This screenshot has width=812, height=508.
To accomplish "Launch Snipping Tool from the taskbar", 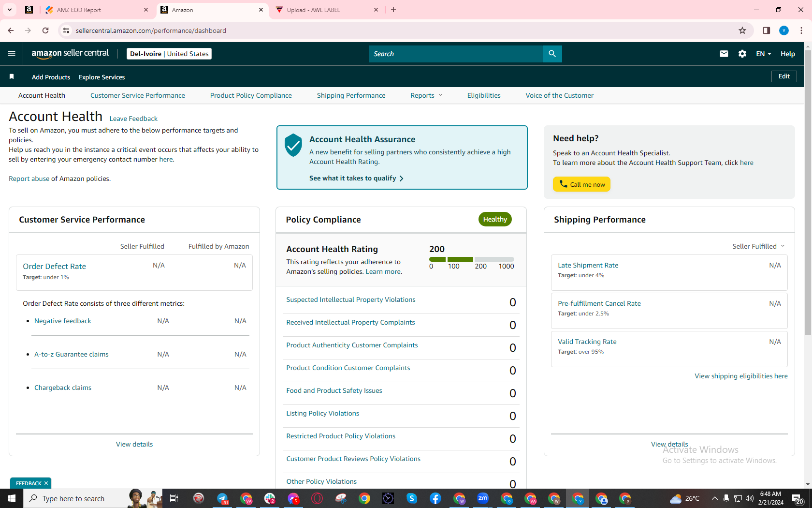I will (341, 498).
